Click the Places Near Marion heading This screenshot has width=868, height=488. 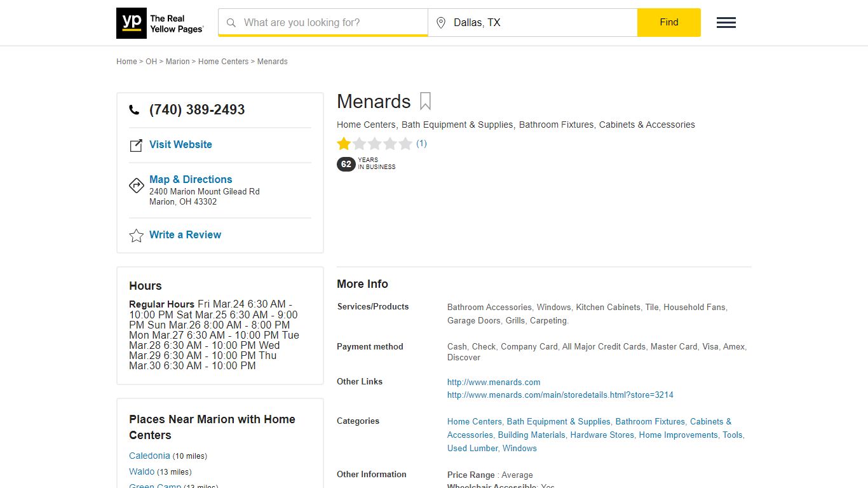tap(212, 427)
